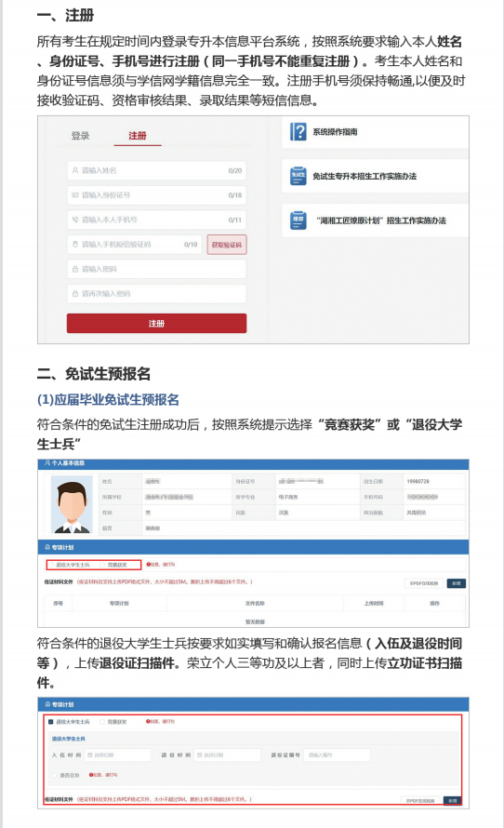Screen dimensions: 504x828
Task: Click the 上传时间 column header
Action: 374,603
